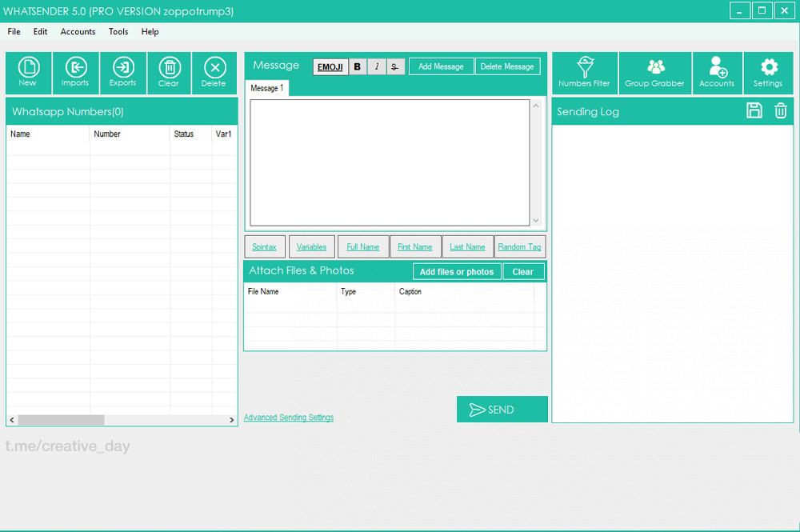
Task: Toggle italic message formatting
Action: coord(377,66)
